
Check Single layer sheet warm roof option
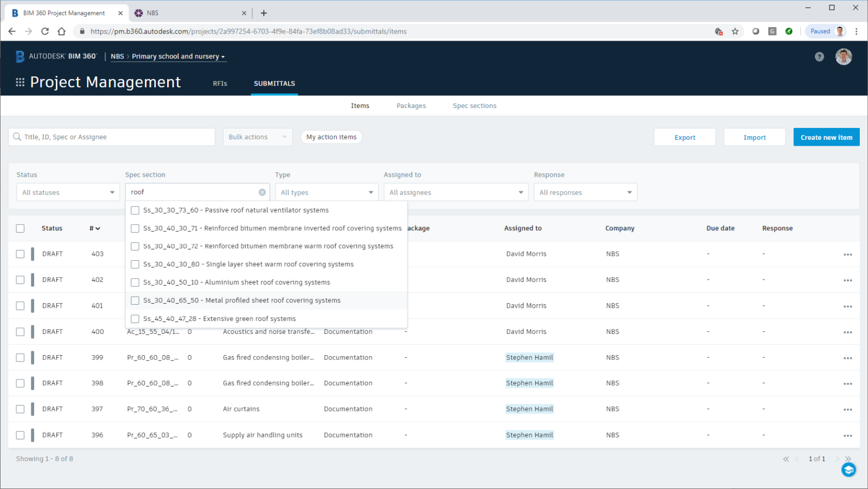[x=135, y=265]
